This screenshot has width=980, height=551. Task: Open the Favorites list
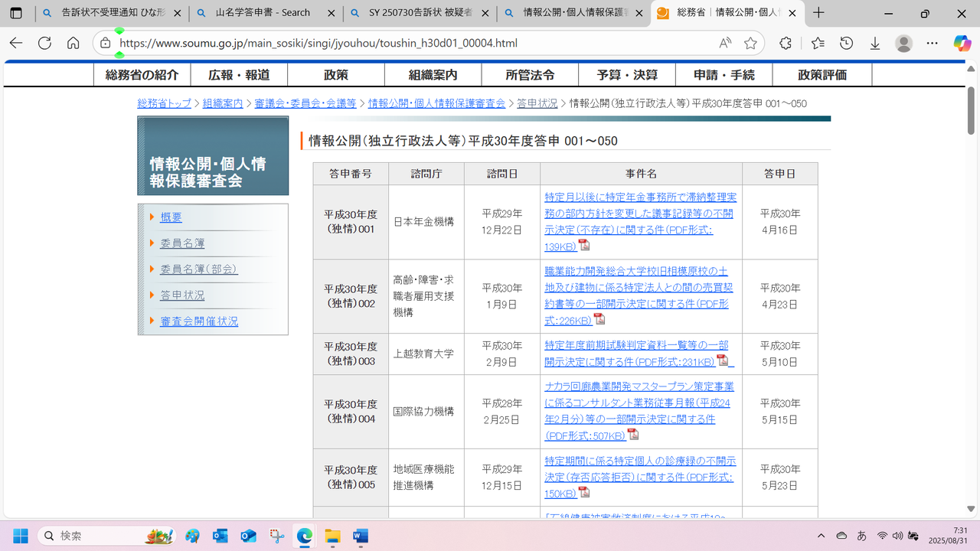(818, 44)
